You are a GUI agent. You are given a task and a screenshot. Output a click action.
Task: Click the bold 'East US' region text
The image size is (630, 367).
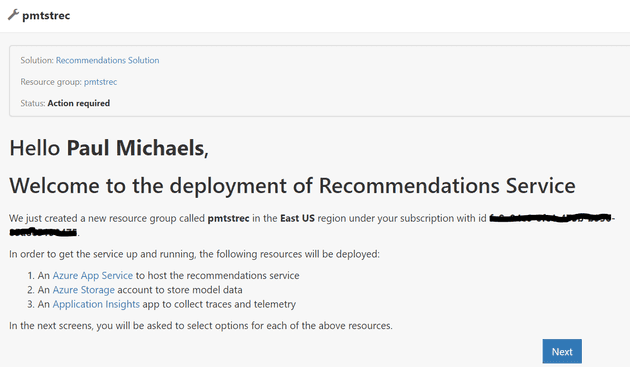[x=297, y=218]
